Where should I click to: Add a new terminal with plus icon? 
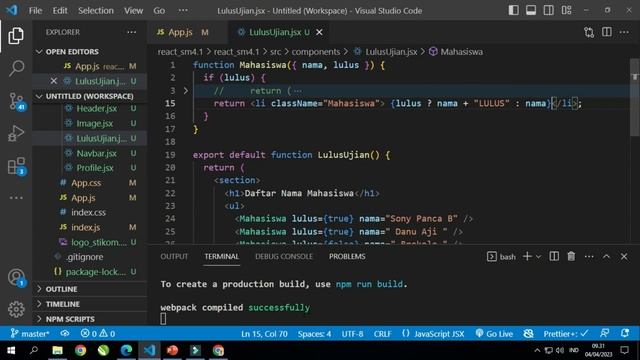(527, 256)
